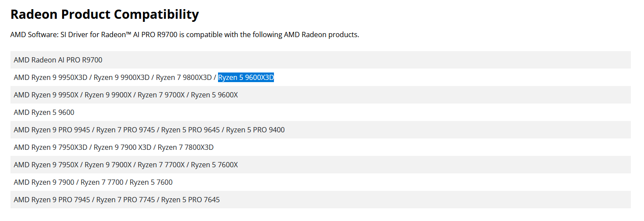The width and height of the screenshot is (644, 221).
Task: Click the Ryzen 7 7700X entry
Action: (x=160, y=165)
